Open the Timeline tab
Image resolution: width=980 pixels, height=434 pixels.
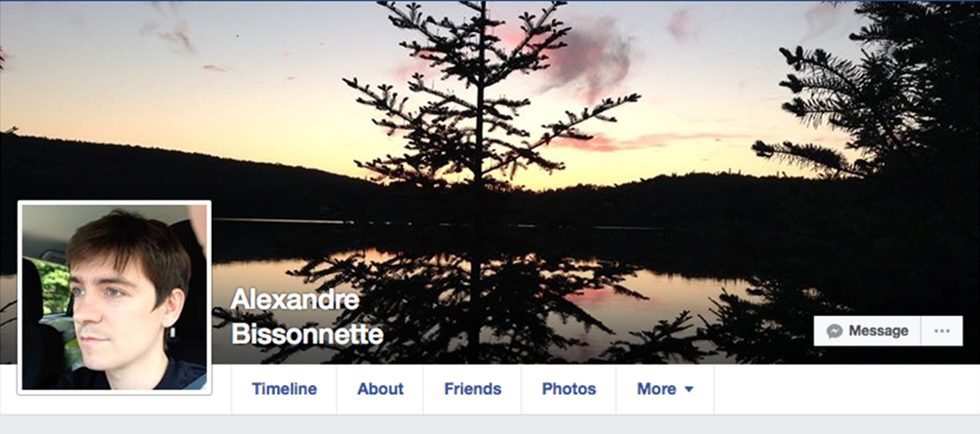[x=285, y=389]
